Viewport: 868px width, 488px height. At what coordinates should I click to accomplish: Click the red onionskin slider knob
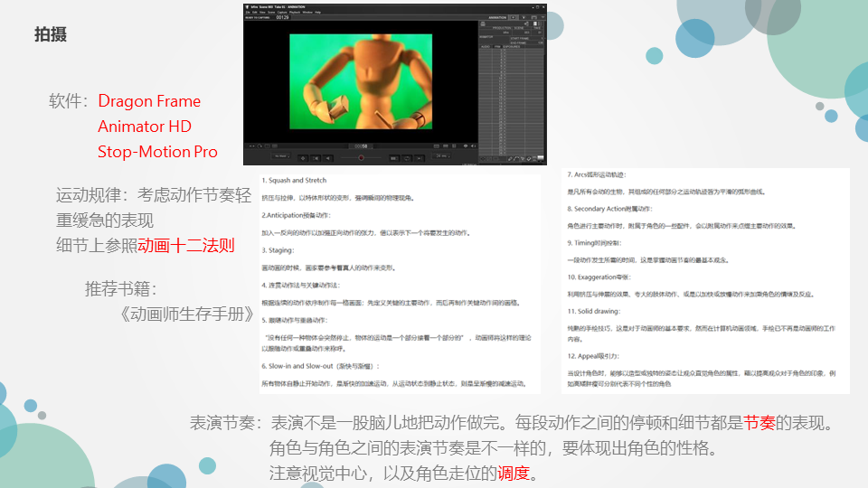tap(362, 157)
